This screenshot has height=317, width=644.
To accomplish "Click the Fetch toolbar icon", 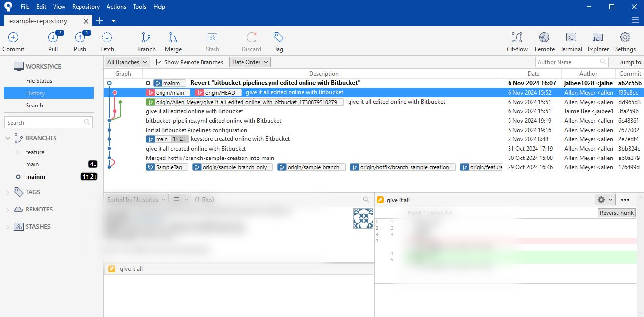I will [107, 38].
